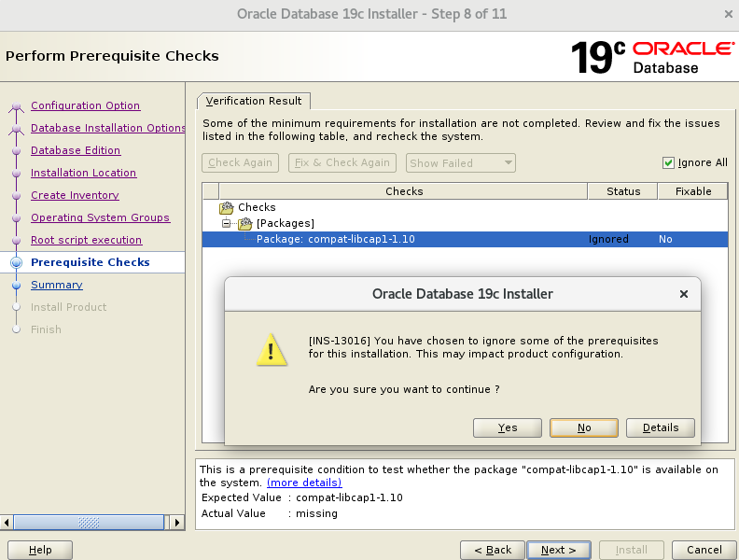The width and height of the screenshot is (739, 560).
Task: Click the Fixable column header
Action: point(692,191)
